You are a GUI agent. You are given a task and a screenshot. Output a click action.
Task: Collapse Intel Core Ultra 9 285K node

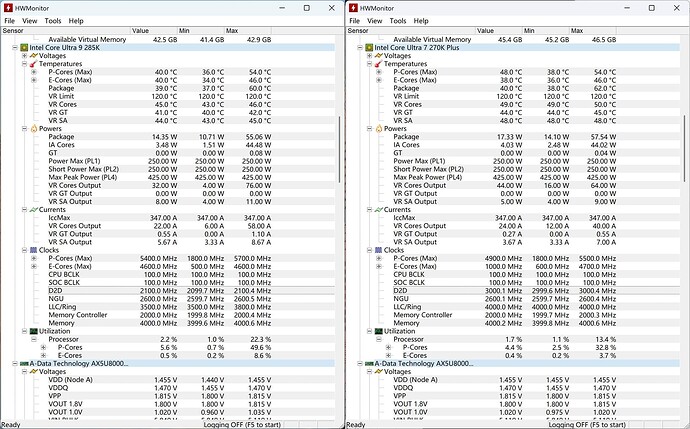15,48
